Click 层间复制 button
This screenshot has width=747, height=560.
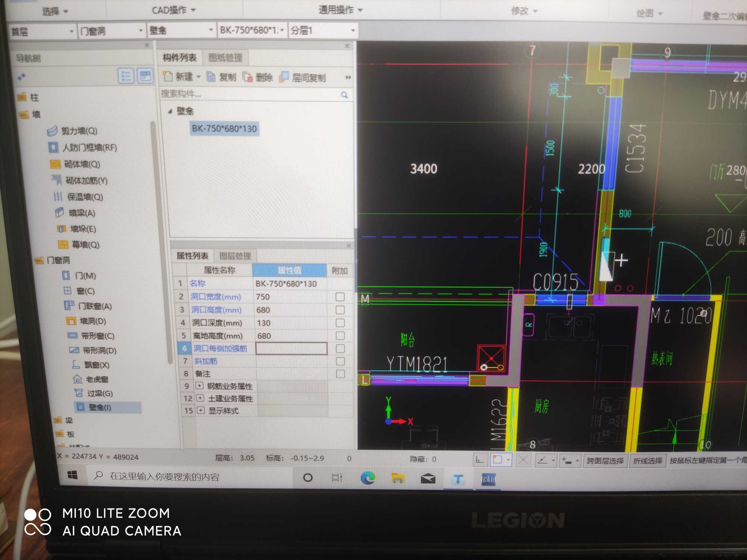click(x=303, y=78)
